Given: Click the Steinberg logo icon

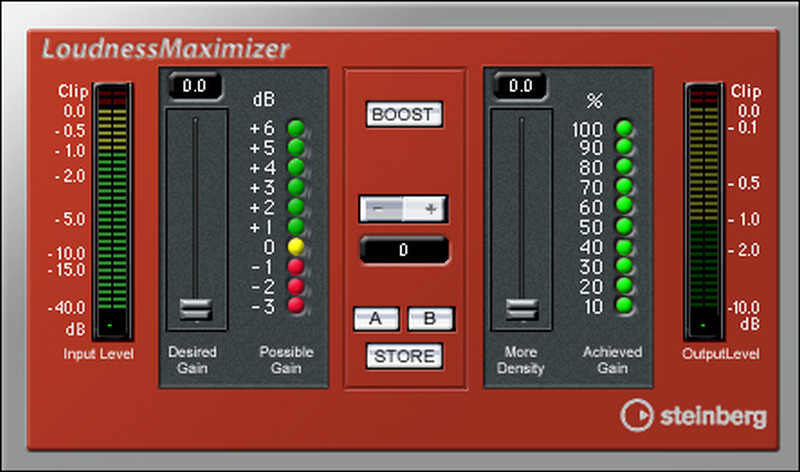Looking at the screenshot, I should coord(636,414).
